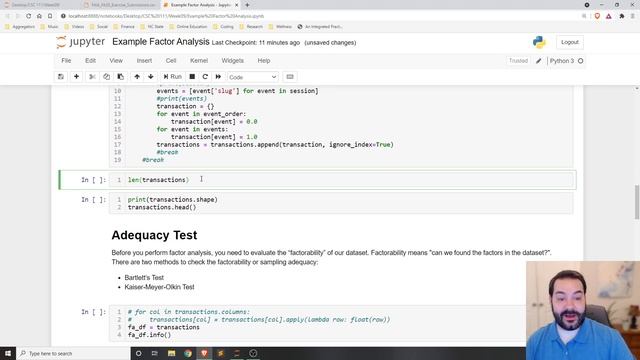The height and width of the screenshot is (360, 640).
Task: Click the Logout button
Action: pos(569,42)
